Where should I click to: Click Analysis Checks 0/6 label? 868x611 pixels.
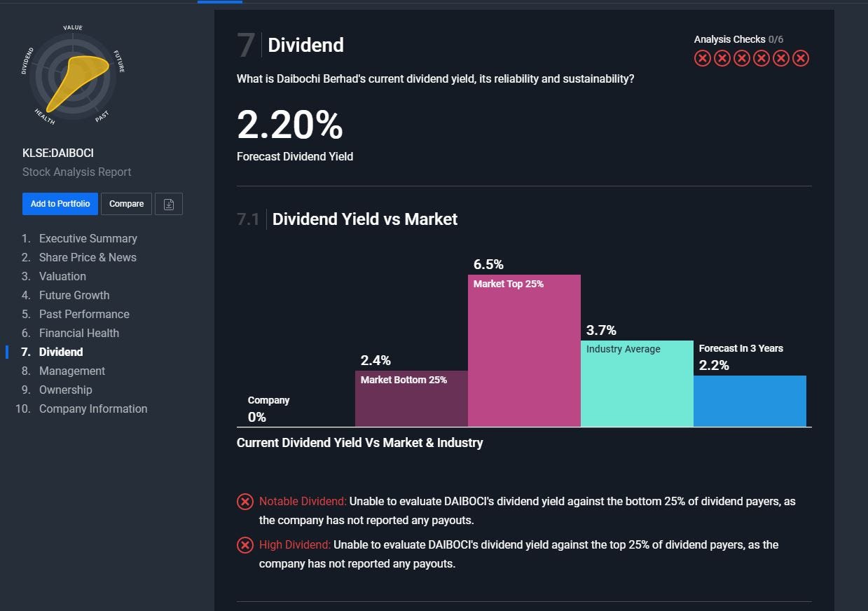[x=738, y=39]
